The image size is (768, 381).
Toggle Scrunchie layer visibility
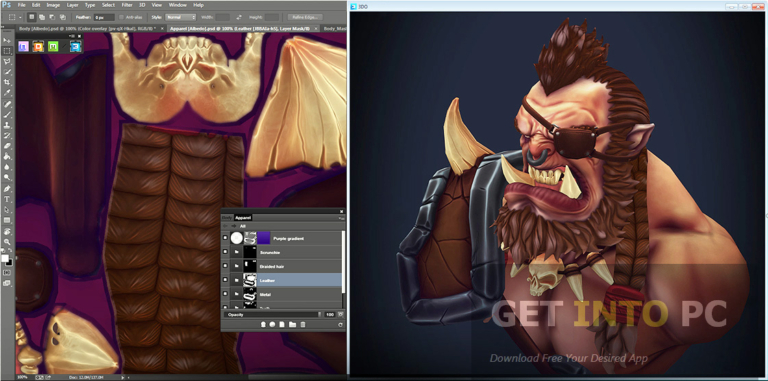tap(225, 252)
